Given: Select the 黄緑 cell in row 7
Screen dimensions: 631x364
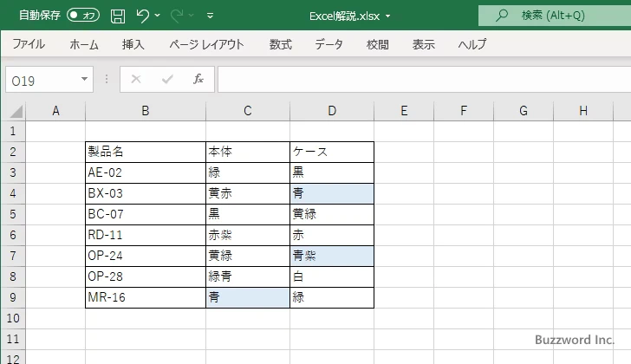Looking at the screenshot, I should click(248, 256).
